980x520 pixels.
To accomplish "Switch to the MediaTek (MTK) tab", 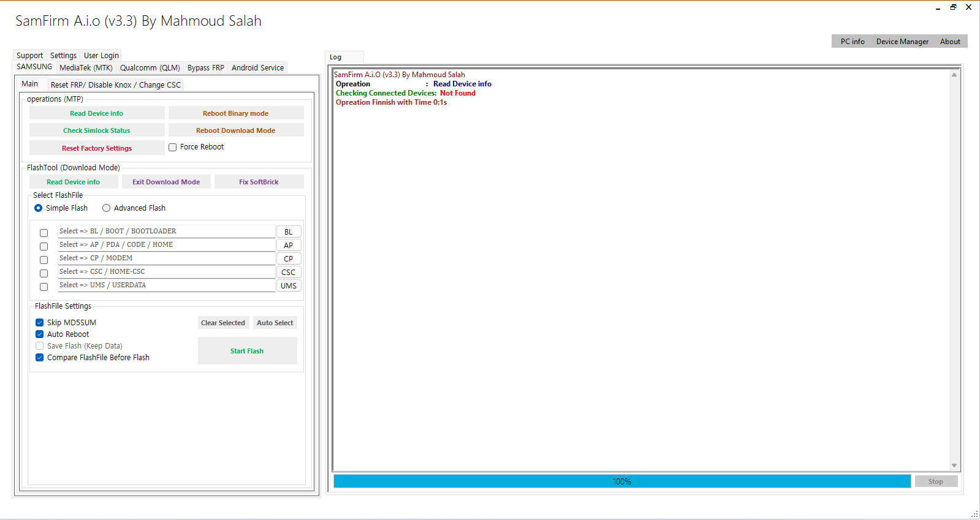I will (x=86, y=68).
